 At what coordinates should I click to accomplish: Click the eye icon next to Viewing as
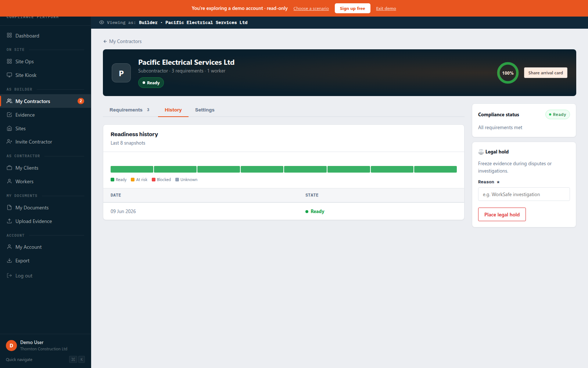[102, 22]
